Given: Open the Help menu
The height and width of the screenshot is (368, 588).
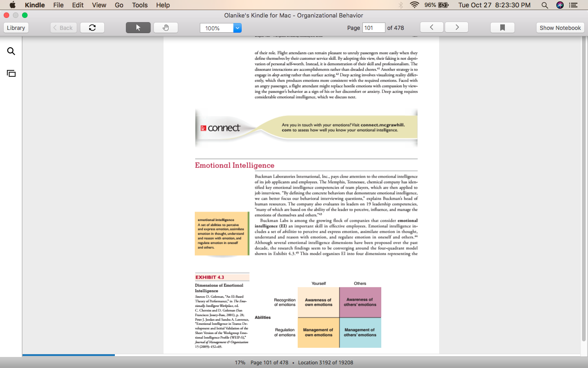Looking at the screenshot, I should [163, 5].
